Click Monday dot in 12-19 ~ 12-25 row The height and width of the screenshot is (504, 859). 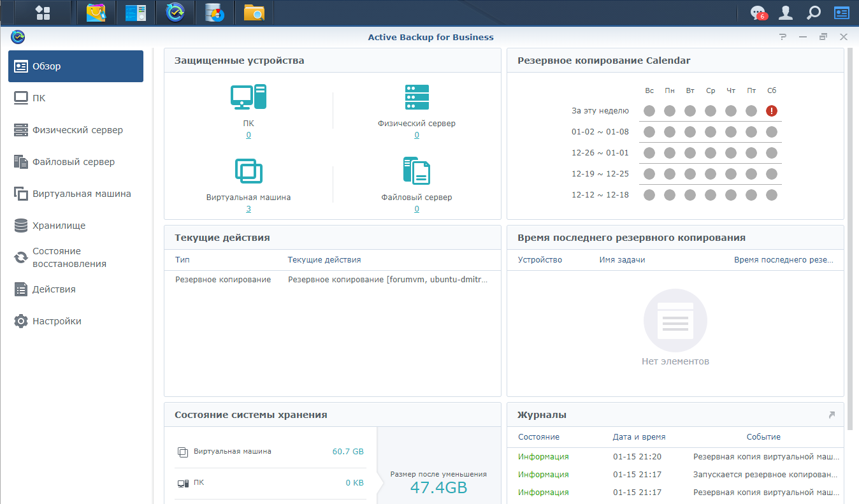670,174
